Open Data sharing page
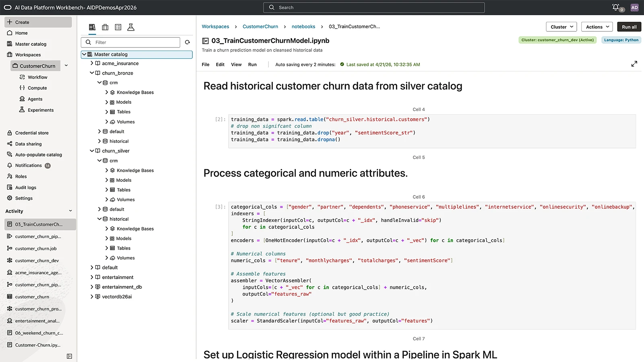The image size is (644, 362). 28,144
